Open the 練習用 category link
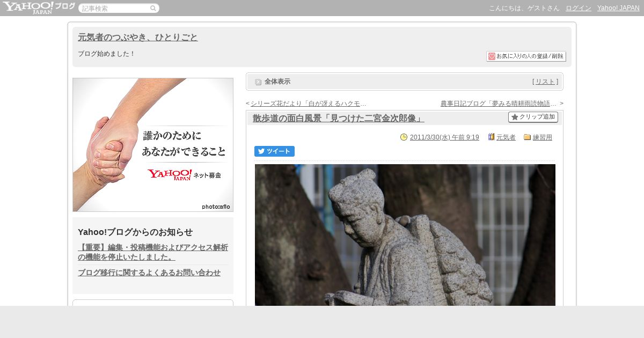The width and height of the screenshot is (644, 338). click(543, 137)
